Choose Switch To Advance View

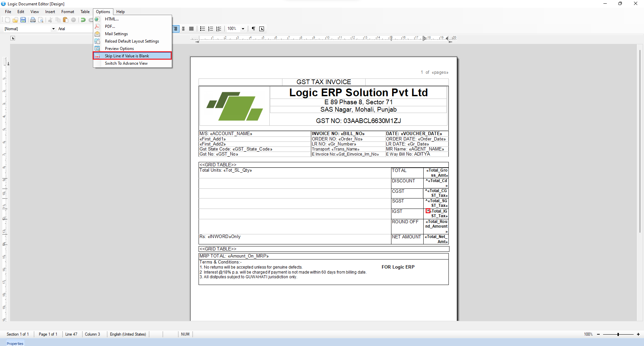126,63
